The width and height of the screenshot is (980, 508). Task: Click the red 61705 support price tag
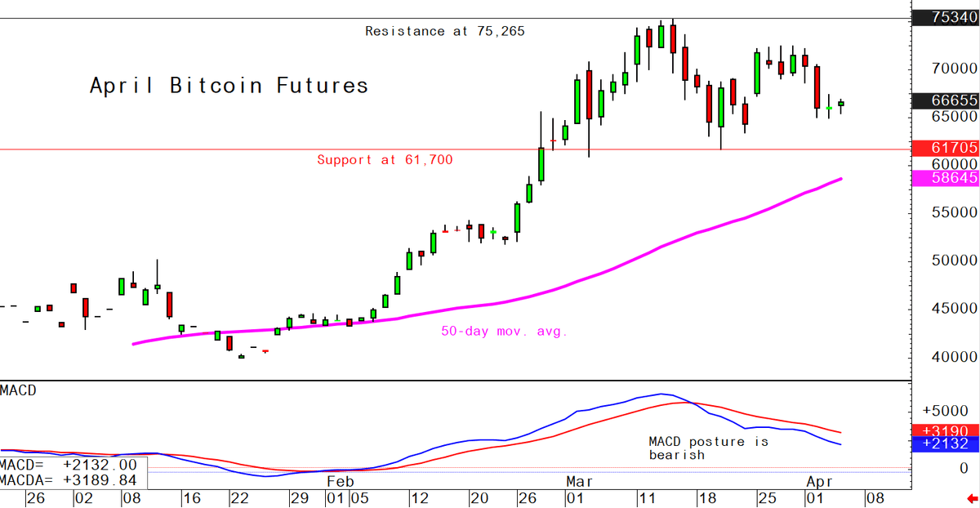[x=947, y=148]
